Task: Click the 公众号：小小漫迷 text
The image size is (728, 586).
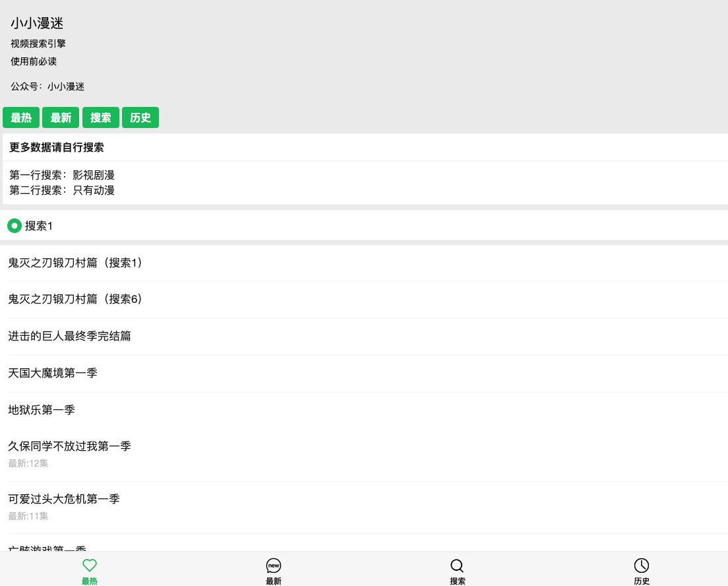Action: tap(47, 86)
